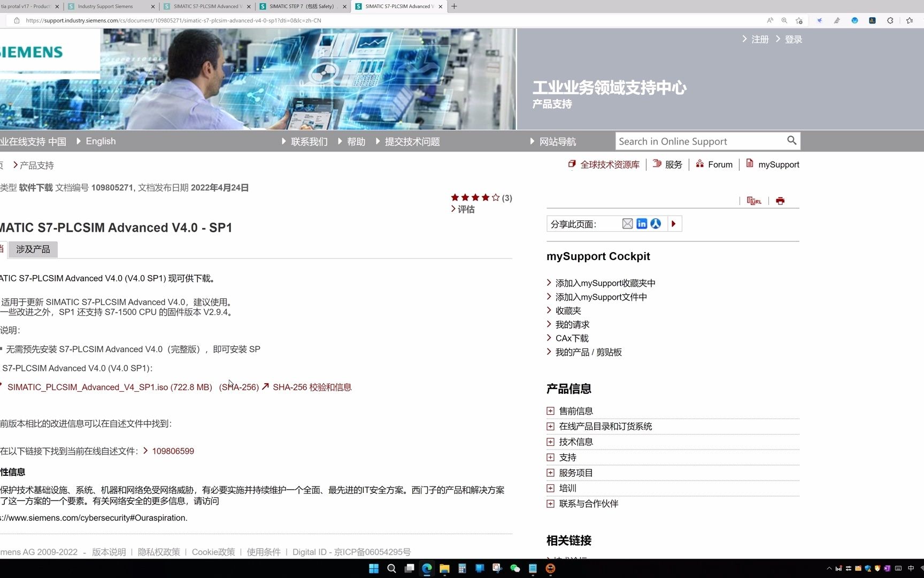Click 添加入mySupport收藏夹中
924x578 pixels.
[605, 283]
